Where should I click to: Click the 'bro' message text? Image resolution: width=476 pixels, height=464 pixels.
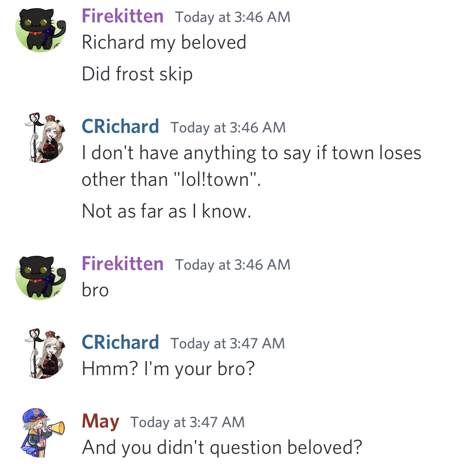click(x=95, y=290)
